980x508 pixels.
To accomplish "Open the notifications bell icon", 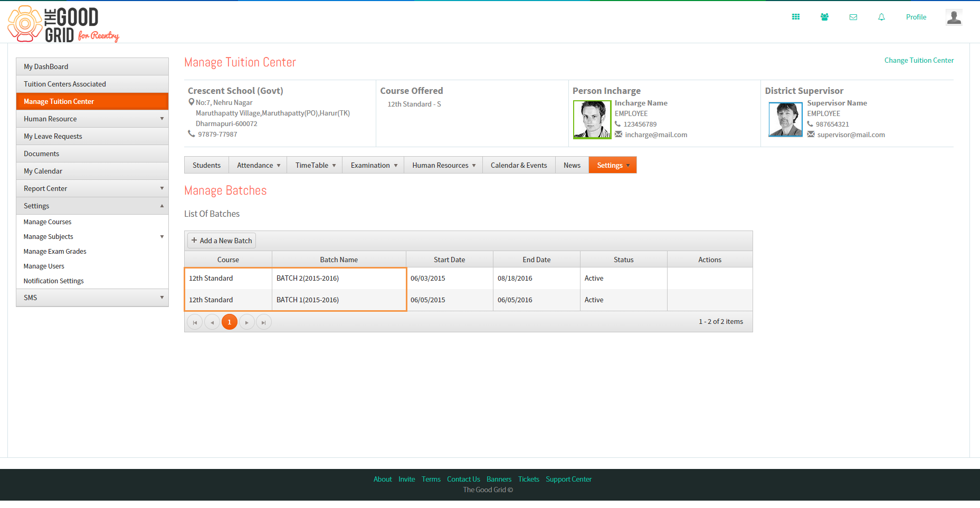I will click(x=881, y=17).
